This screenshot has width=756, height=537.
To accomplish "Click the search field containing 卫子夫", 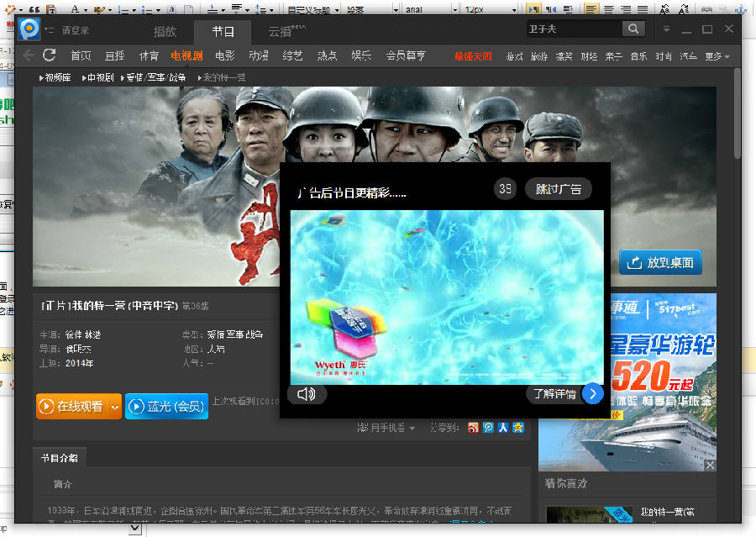I will tap(574, 29).
